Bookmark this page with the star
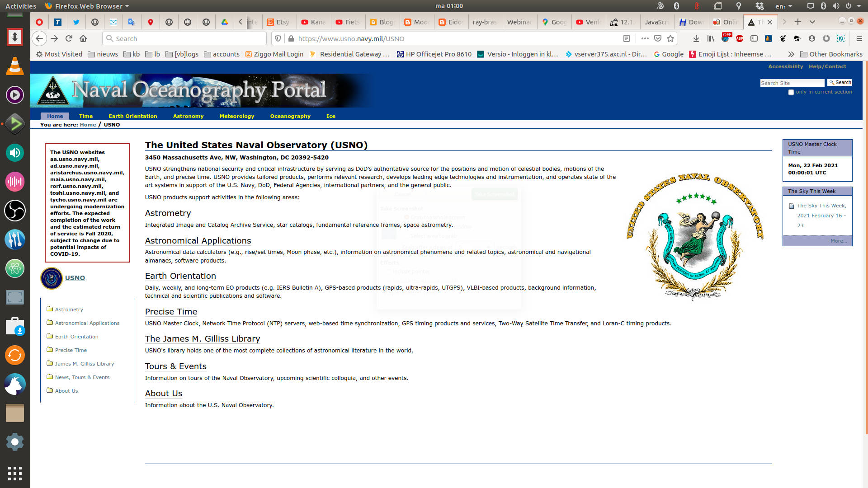This screenshot has width=868, height=488. click(x=670, y=38)
